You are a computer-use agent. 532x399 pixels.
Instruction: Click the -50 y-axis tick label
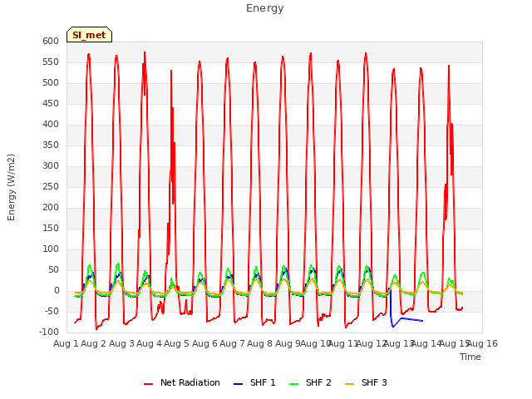52,312
